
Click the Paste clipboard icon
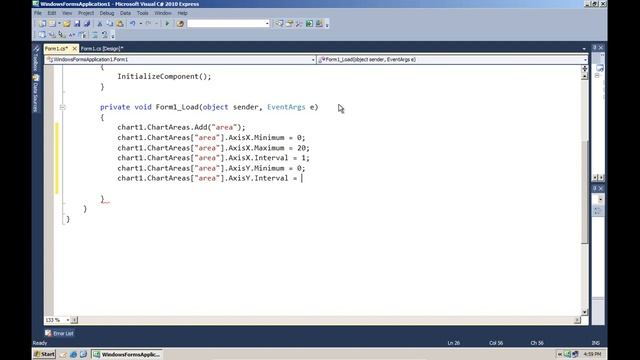pos(120,24)
